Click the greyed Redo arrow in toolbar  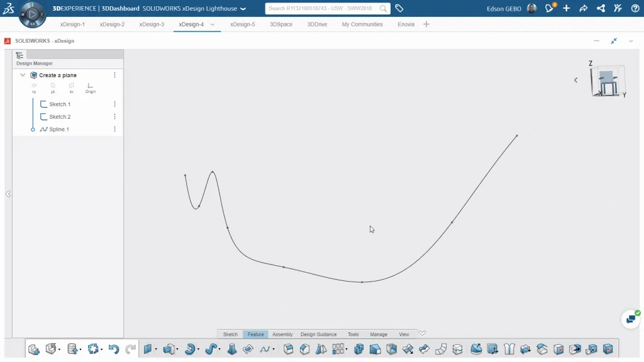pos(130,349)
